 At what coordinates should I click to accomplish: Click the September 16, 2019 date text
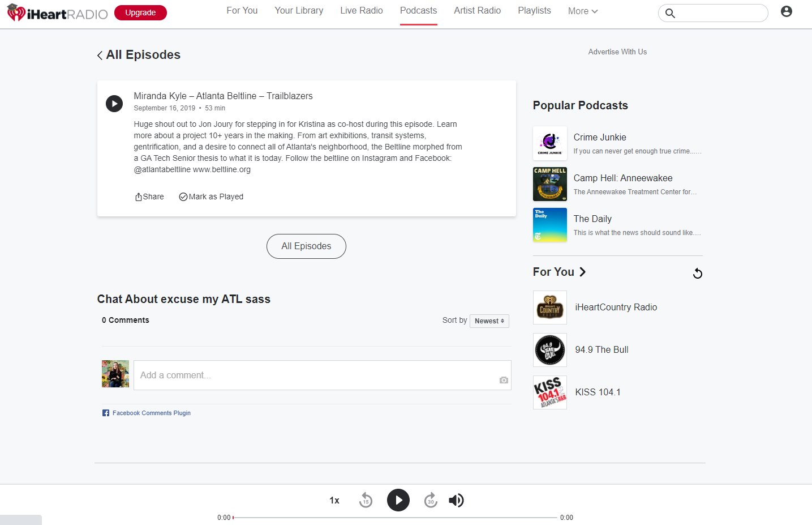point(164,108)
